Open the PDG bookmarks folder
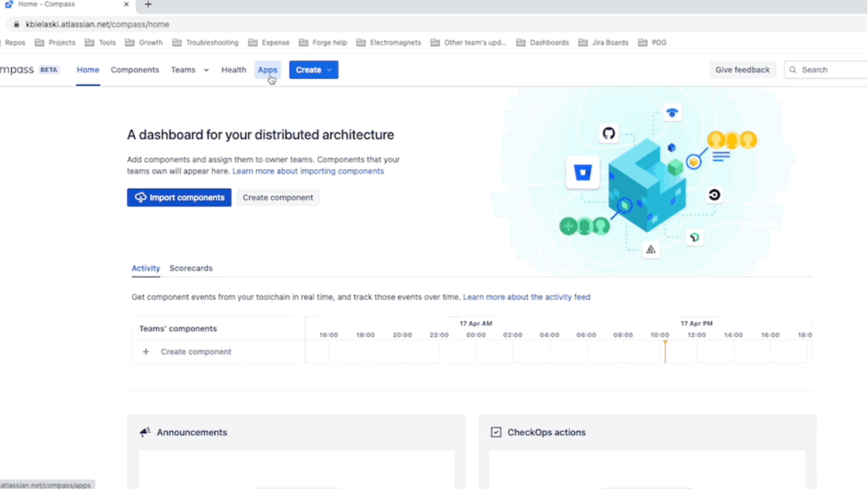This screenshot has height=489, width=868. (x=652, y=43)
